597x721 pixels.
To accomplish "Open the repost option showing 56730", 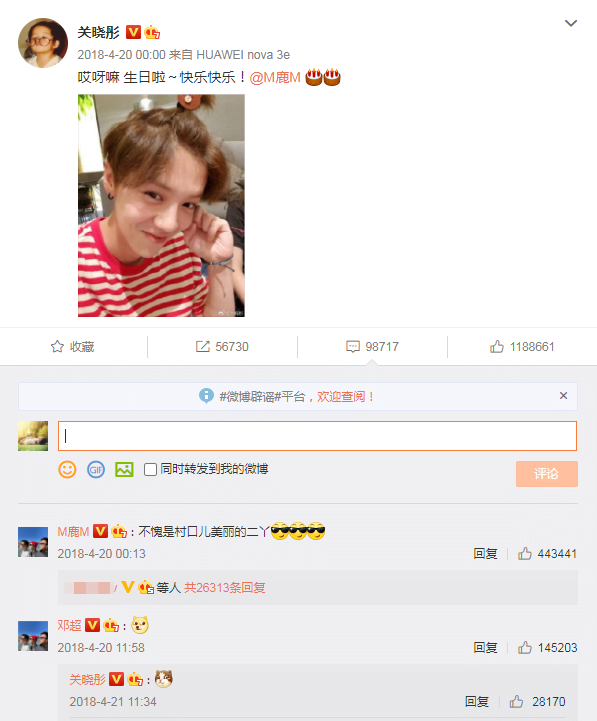I will coord(222,347).
